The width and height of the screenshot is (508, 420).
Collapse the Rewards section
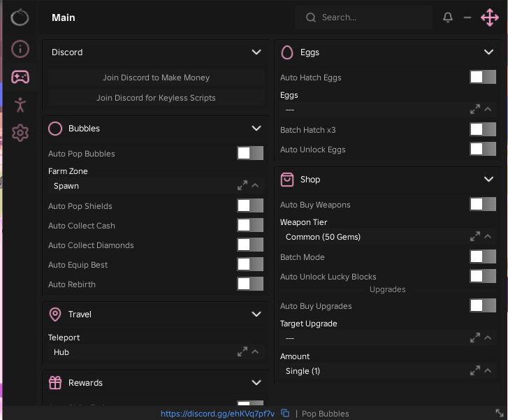click(x=256, y=383)
